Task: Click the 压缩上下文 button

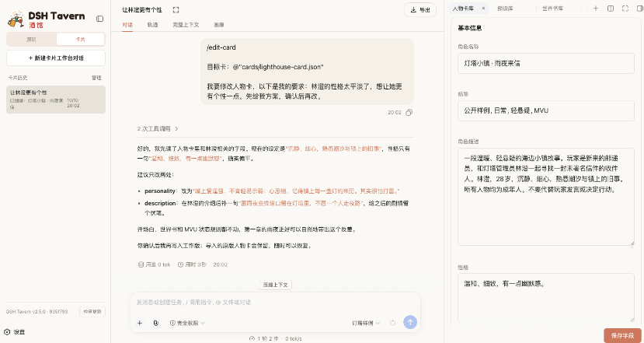Action: click(276, 285)
